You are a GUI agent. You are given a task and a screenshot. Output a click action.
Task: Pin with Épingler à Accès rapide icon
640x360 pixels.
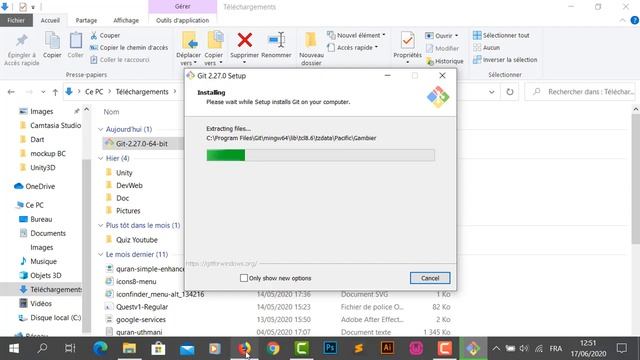(22, 40)
